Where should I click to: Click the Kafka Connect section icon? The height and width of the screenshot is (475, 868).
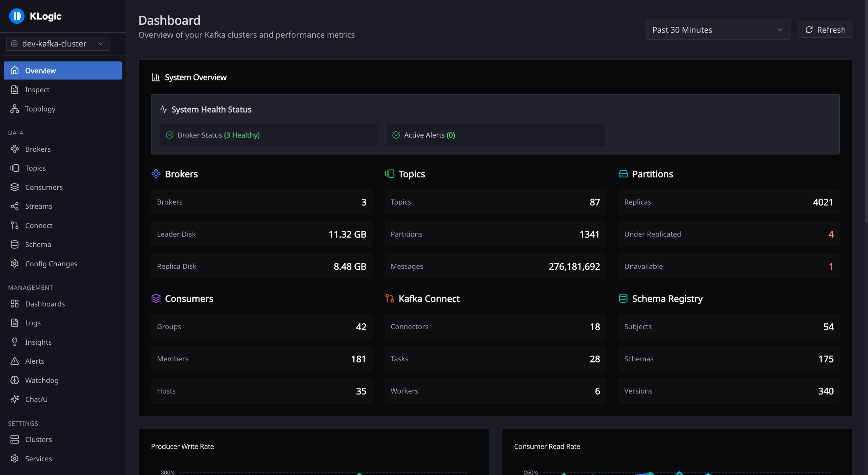[389, 299]
